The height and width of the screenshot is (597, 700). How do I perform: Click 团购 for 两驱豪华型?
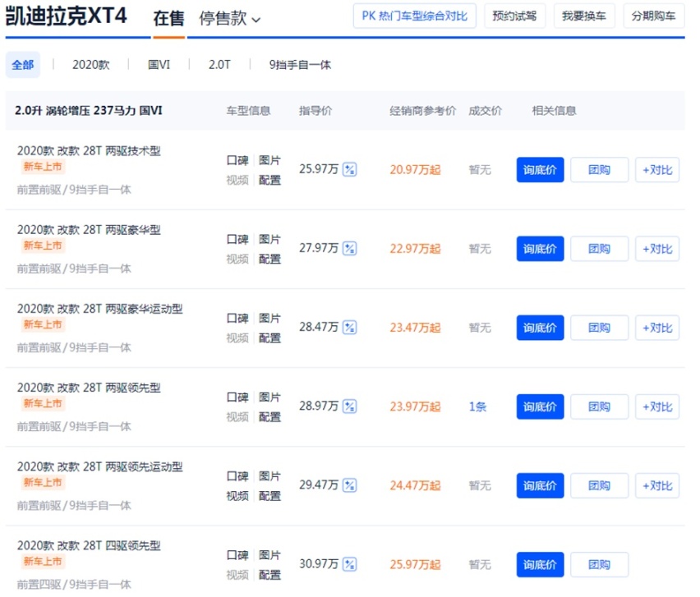599,249
